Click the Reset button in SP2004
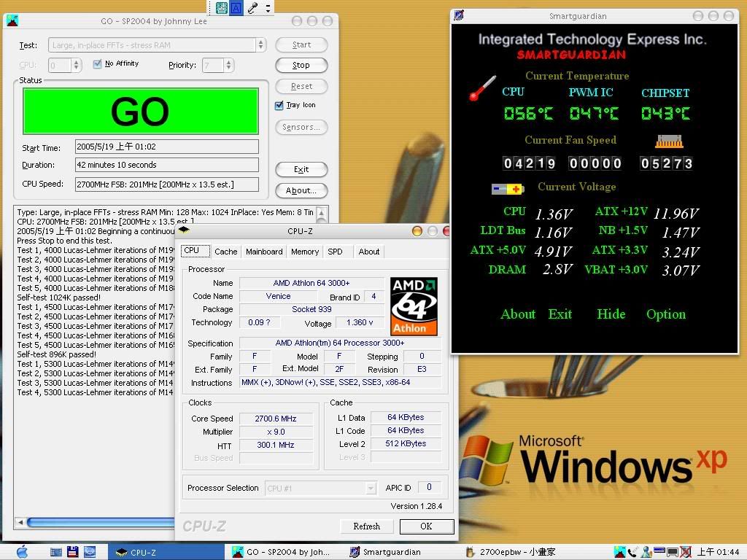This screenshot has width=747, height=560. tap(301, 86)
